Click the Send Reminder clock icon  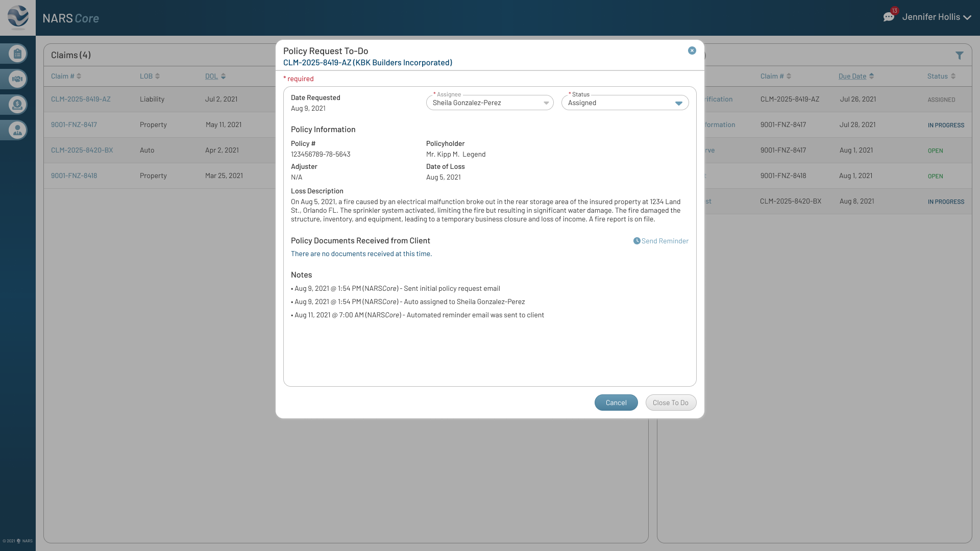[x=636, y=241]
